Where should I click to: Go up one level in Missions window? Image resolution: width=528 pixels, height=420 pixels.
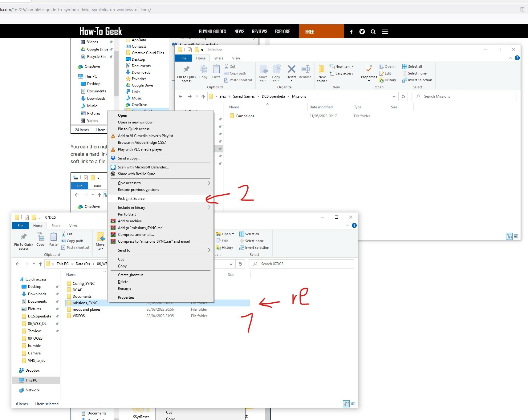[x=203, y=96]
